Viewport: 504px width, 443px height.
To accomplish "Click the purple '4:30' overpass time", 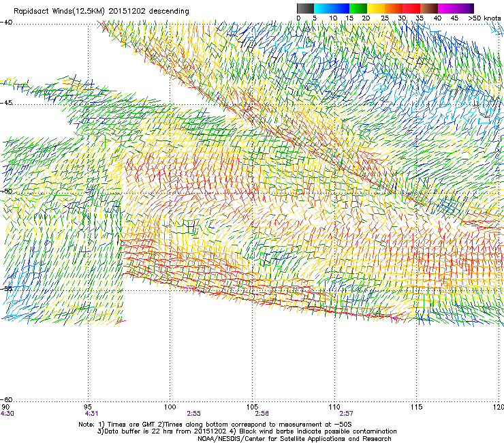I will [7, 414].
